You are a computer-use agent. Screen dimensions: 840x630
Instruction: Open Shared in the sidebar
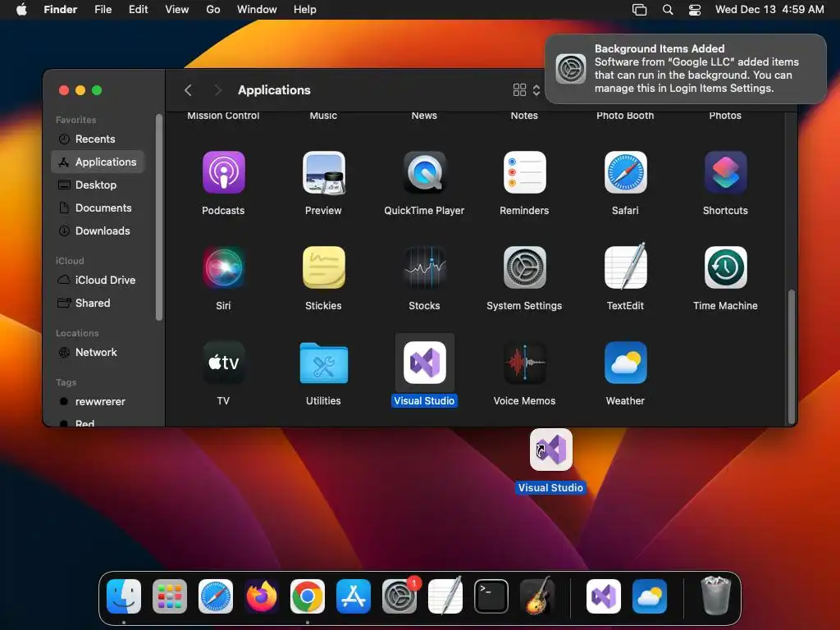(98, 303)
